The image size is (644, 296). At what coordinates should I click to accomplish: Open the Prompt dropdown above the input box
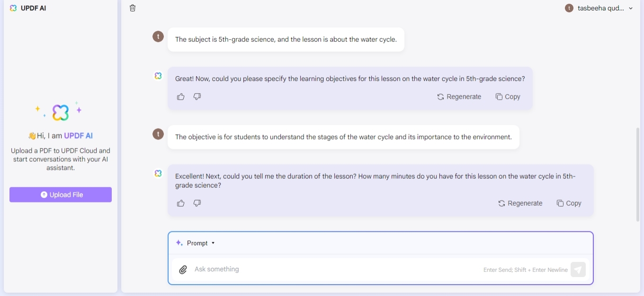click(x=198, y=243)
